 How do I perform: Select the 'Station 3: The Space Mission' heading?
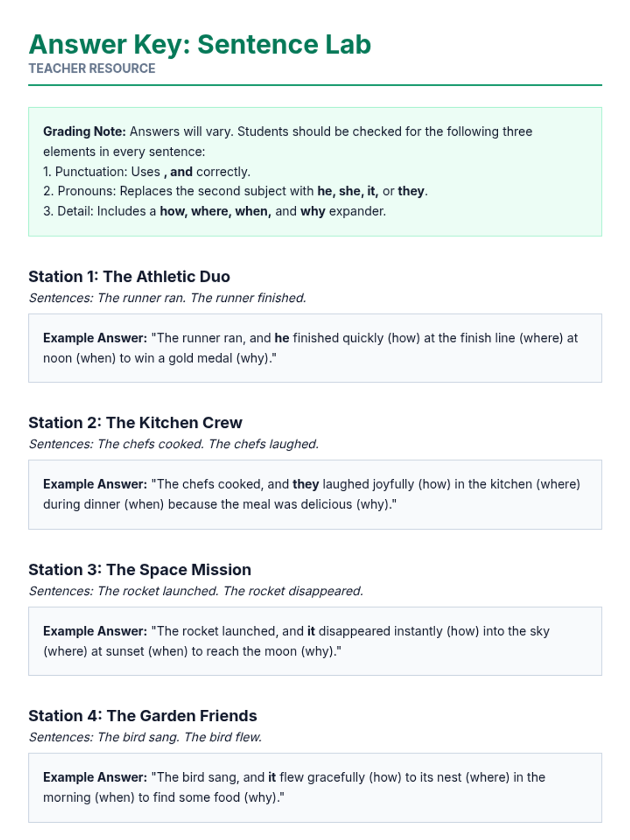coord(140,570)
